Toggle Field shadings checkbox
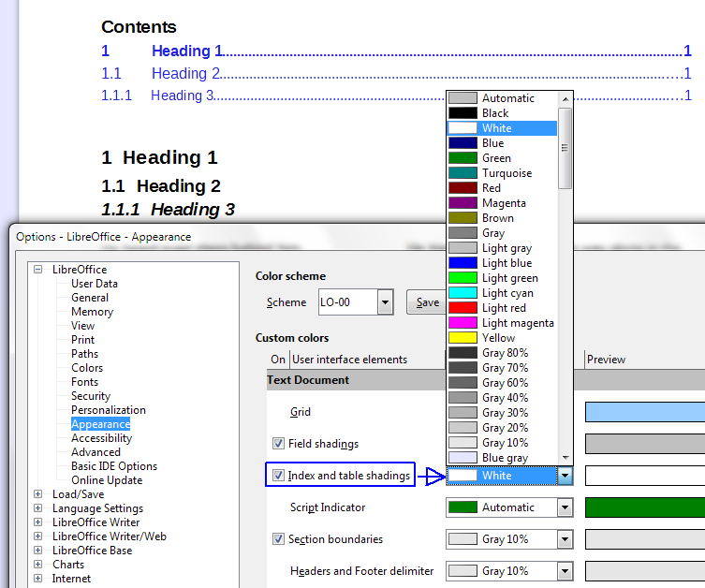This screenshot has width=705, height=588. (x=278, y=444)
